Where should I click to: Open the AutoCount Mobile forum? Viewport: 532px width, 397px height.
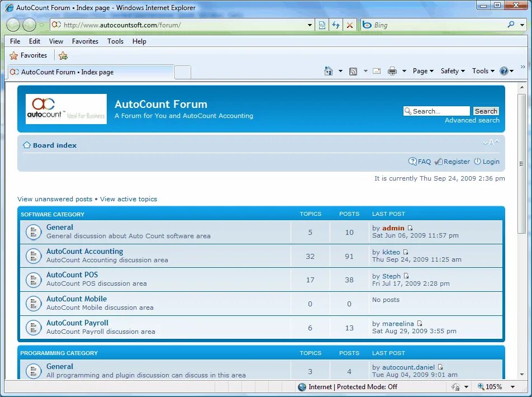(77, 299)
